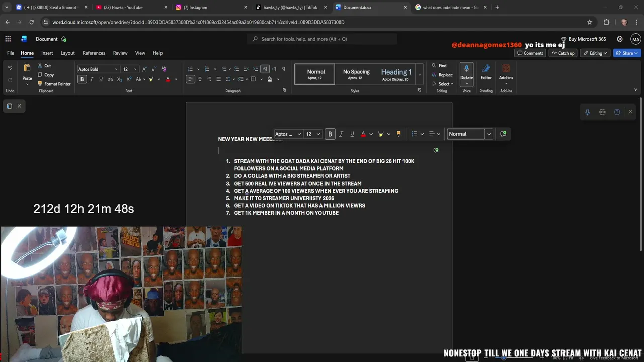
Task: Expand the Paste options arrow
Action: click(27, 84)
